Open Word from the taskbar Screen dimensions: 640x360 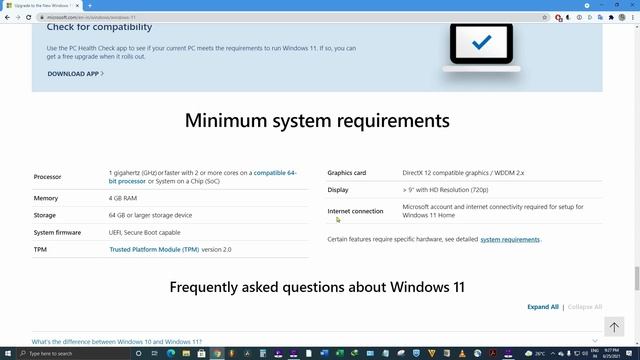click(x=324, y=353)
